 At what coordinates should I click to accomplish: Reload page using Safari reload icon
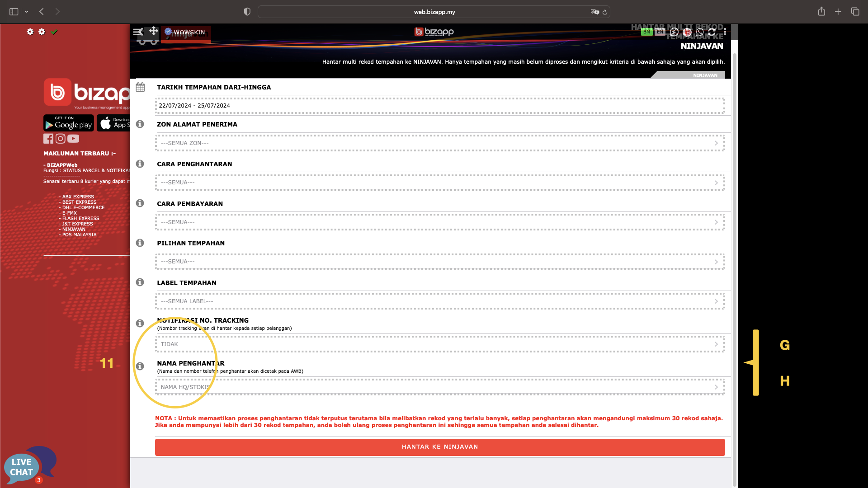605,12
